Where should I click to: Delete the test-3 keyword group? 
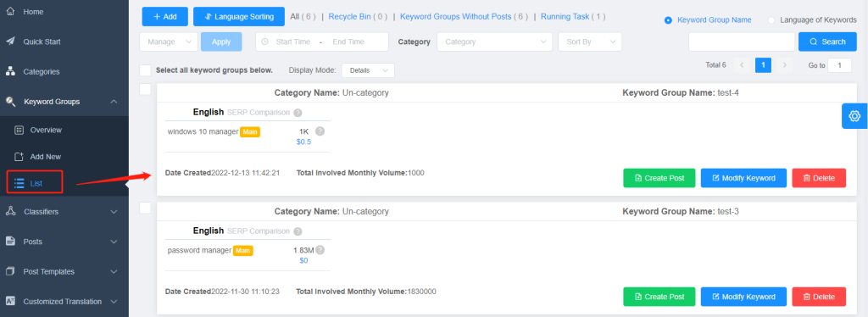pyautogui.click(x=819, y=297)
